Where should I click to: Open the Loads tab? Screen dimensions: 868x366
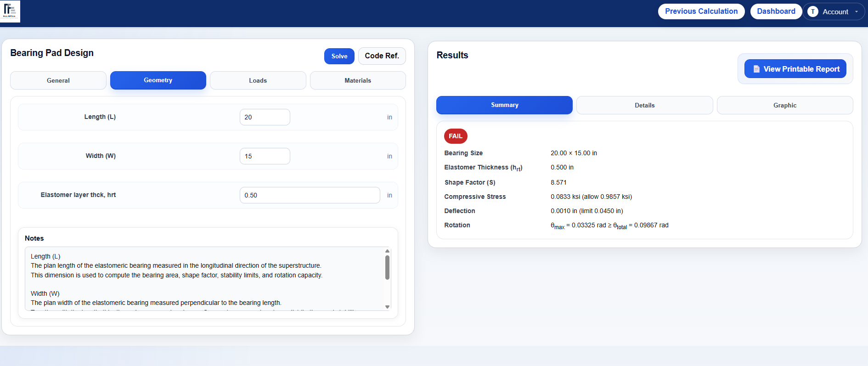point(258,80)
